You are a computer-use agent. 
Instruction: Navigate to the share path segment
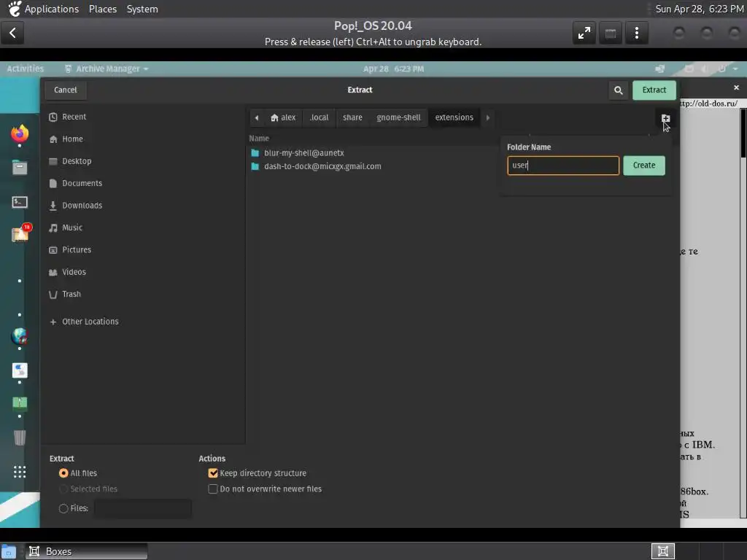point(352,117)
